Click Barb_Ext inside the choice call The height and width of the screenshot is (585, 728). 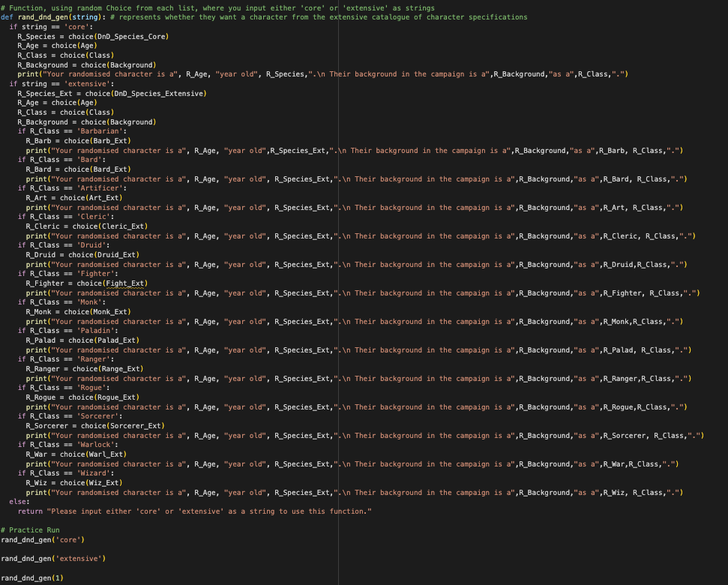(x=110, y=141)
